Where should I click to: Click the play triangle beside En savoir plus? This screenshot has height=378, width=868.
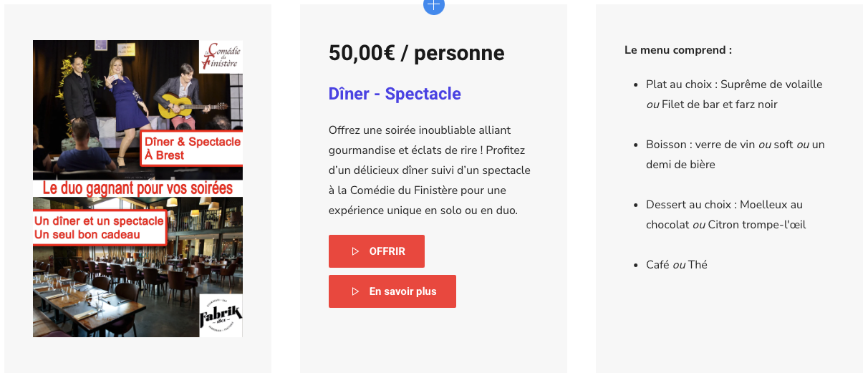pyautogui.click(x=355, y=291)
